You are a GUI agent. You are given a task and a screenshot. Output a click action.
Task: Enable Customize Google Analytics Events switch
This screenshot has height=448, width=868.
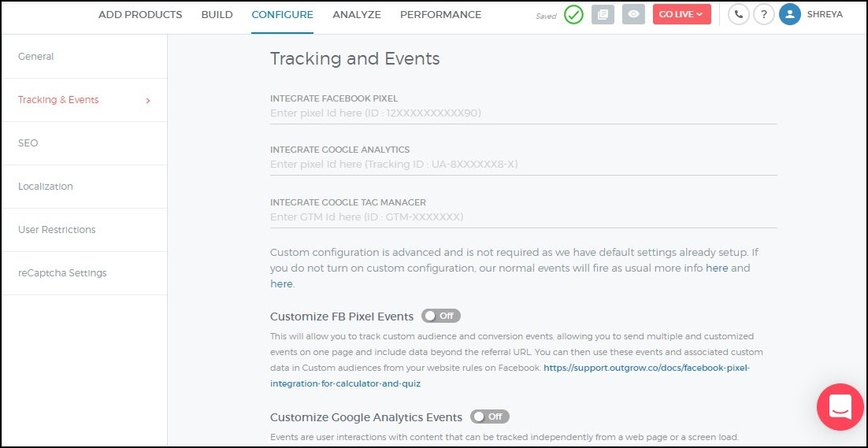click(x=490, y=417)
